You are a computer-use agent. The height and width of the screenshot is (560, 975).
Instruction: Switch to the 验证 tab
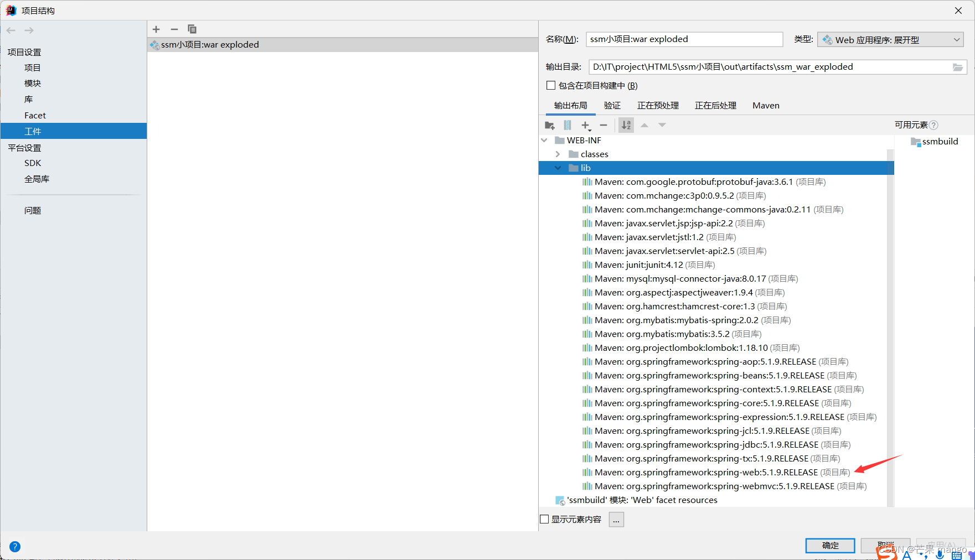click(x=612, y=105)
